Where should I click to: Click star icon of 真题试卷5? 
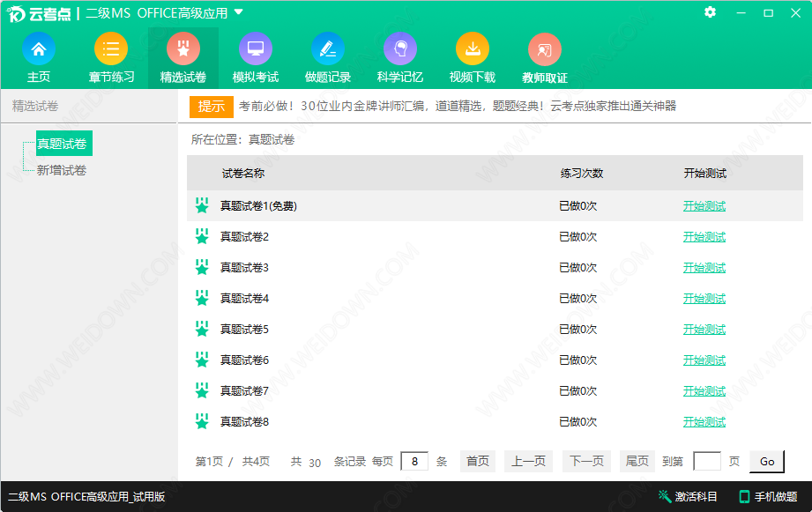point(202,329)
